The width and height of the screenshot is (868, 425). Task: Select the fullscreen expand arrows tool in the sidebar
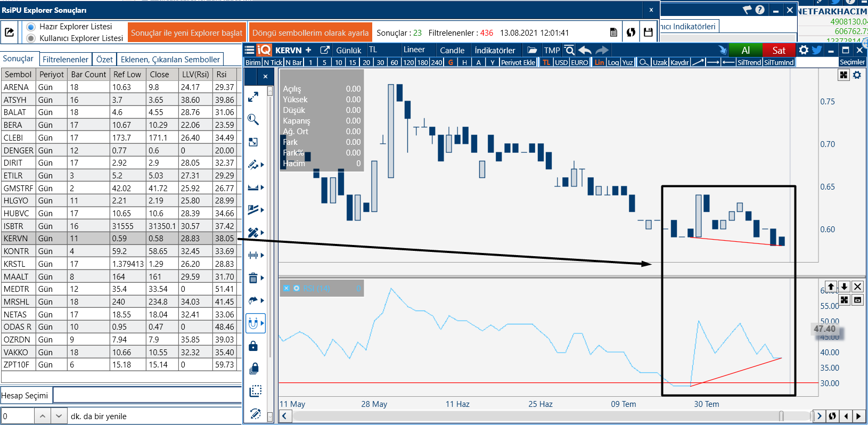coord(253,97)
